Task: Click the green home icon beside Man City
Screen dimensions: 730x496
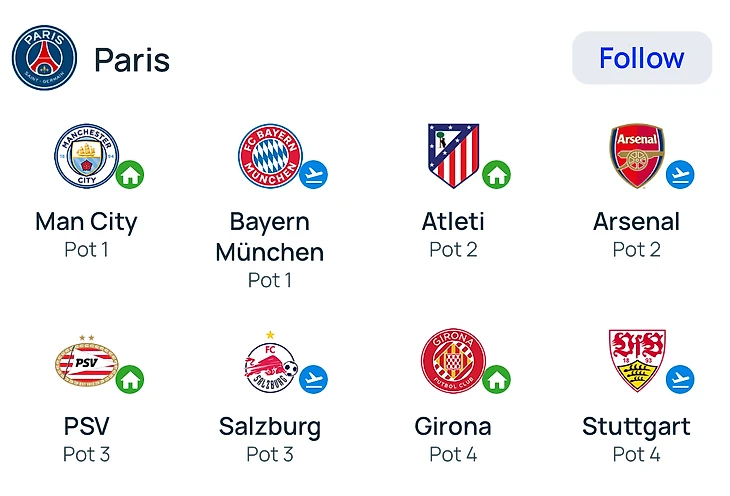Action: click(x=130, y=175)
